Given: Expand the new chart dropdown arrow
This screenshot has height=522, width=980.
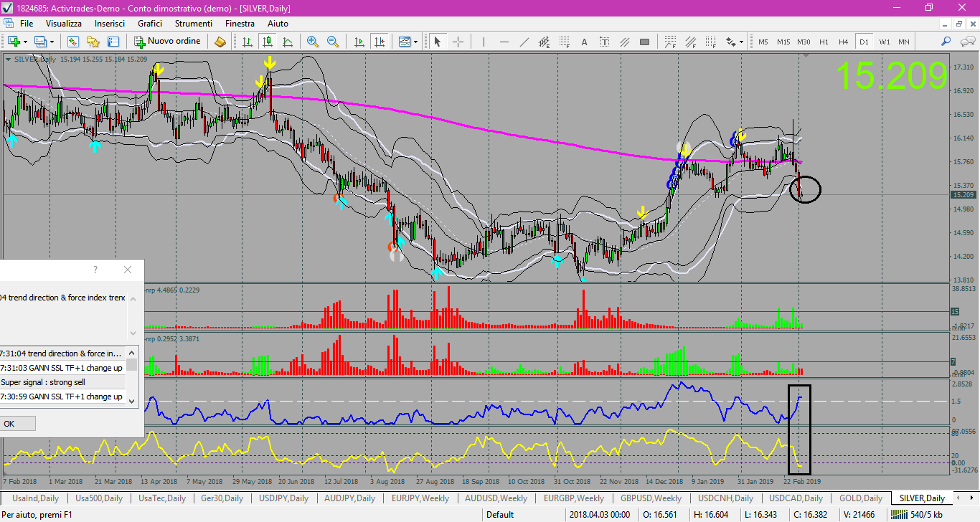Looking at the screenshot, I should pyautogui.click(x=25, y=42).
